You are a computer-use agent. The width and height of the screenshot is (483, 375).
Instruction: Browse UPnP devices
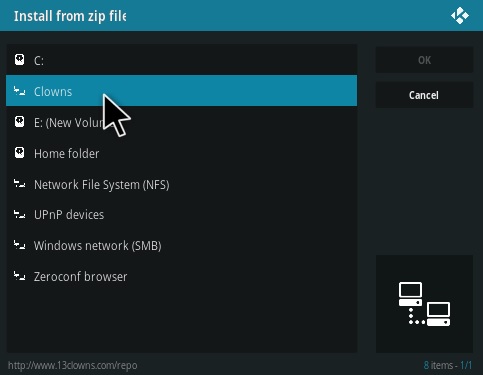pyautogui.click(x=182, y=215)
